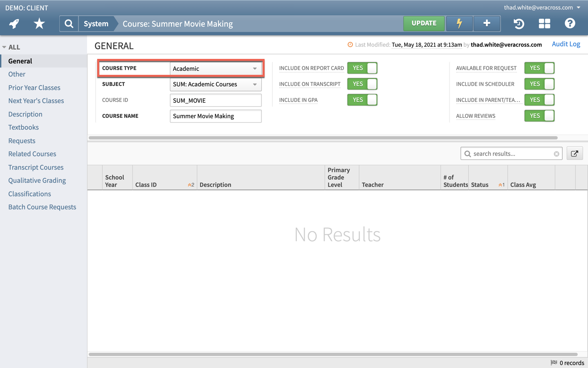
Task: Open favorites with the star icon
Action: pyautogui.click(x=39, y=24)
